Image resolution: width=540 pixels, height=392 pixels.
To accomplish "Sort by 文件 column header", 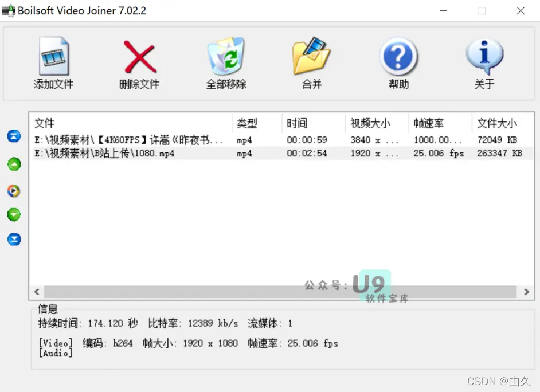I will pos(131,123).
